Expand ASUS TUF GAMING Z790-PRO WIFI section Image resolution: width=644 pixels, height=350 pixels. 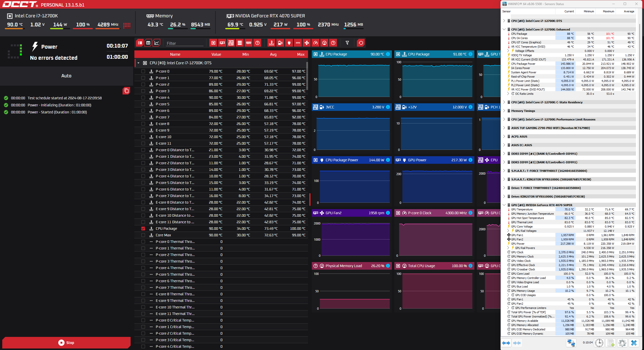(x=504, y=128)
